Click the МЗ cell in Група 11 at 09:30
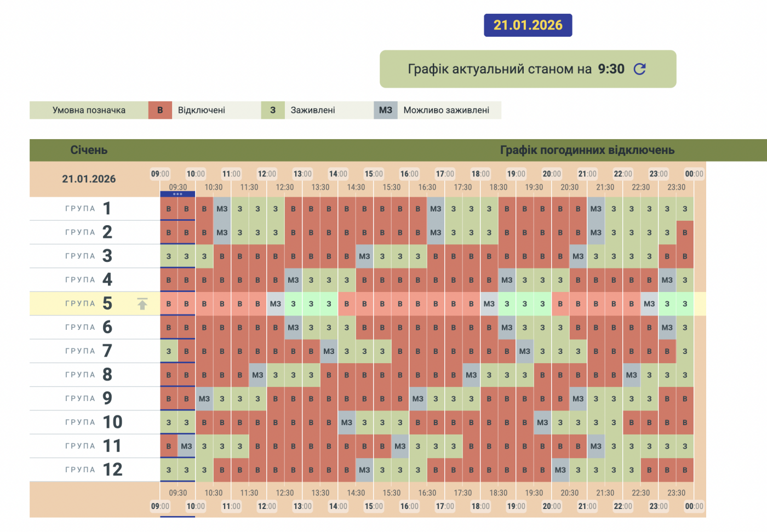The width and height of the screenshot is (767, 532). (186, 446)
